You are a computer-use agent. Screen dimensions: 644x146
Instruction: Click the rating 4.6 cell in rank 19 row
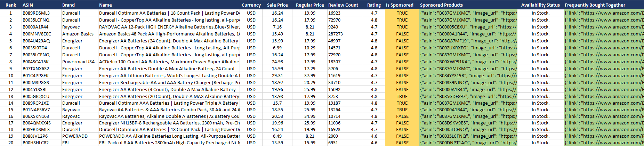click(x=374, y=136)
